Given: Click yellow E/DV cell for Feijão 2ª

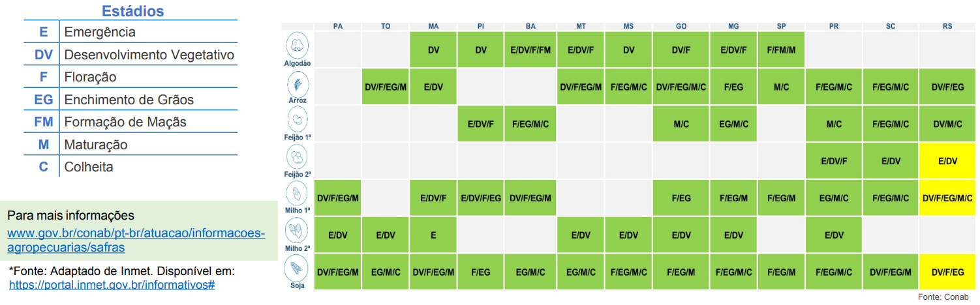Looking at the screenshot, I should click(x=947, y=161).
